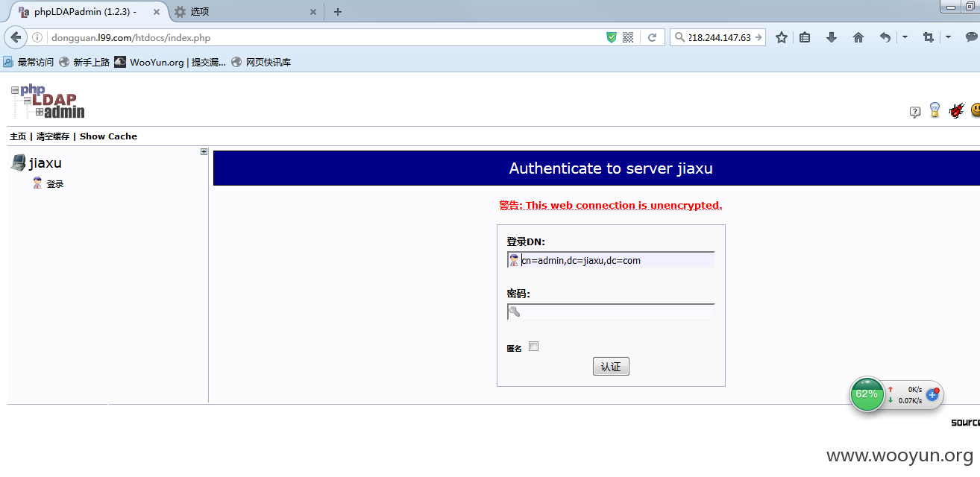Click the jiaxu server name

coord(45,162)
